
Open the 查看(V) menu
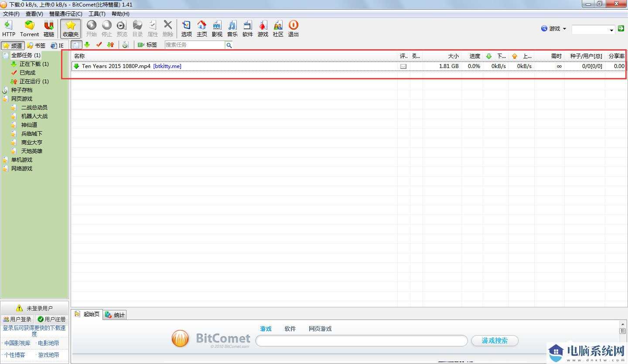tap(34, 14)
